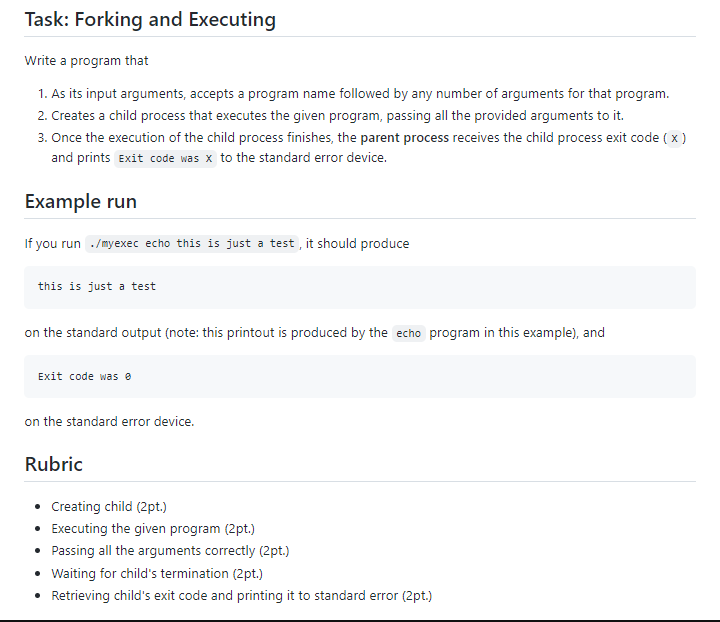720x622 pixels.
Task: Click 'on the standard error device.' text
Action: [x=109, y=421]
